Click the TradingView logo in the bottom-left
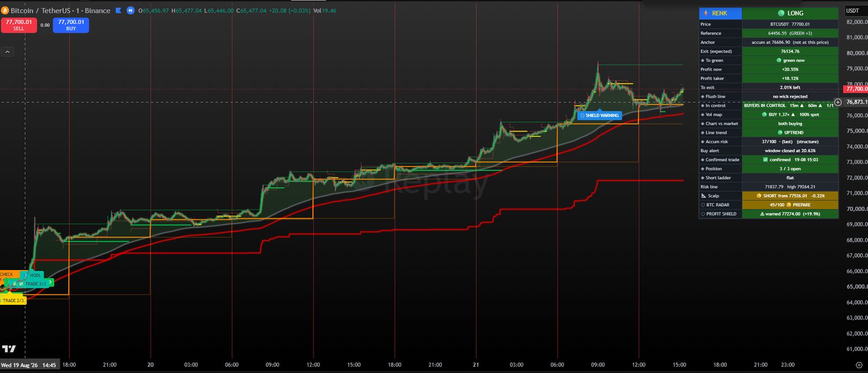The height and width of the screenshot is (373, 868). coord(9,349)
